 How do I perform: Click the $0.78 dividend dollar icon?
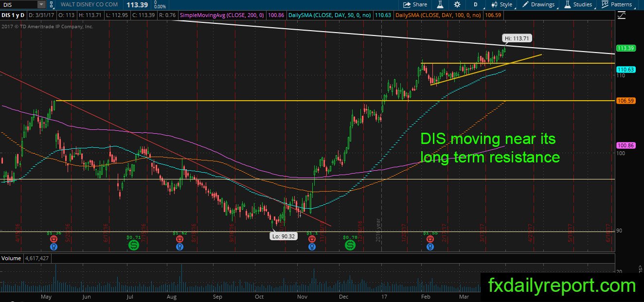point(350,246)
